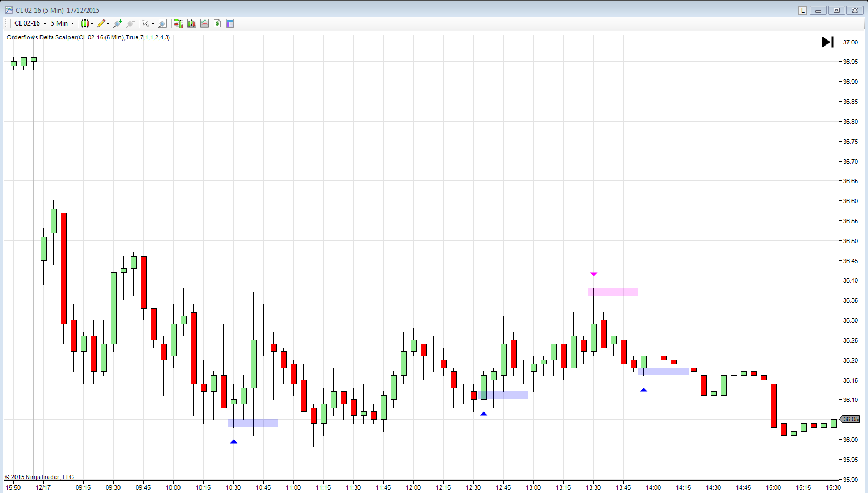The image size is (868, 493).
Task: Click the blue shaded zone near 12:45
Action: (505, 395)
